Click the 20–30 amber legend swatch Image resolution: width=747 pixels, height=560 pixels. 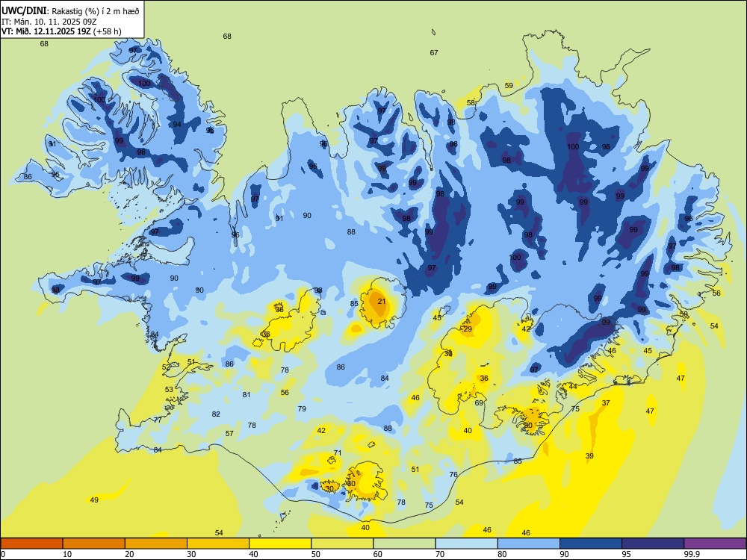coord(156,544)
